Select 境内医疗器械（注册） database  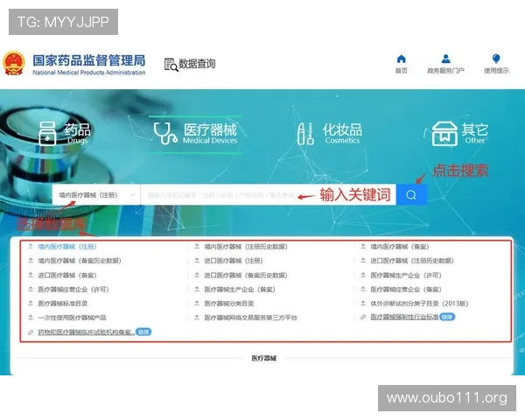pyautogui.click(x=67, y=247)
